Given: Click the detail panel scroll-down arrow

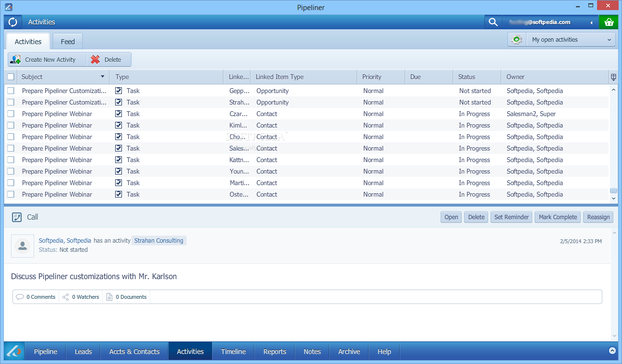Looking at the screenshot, I should pos(614,336).
